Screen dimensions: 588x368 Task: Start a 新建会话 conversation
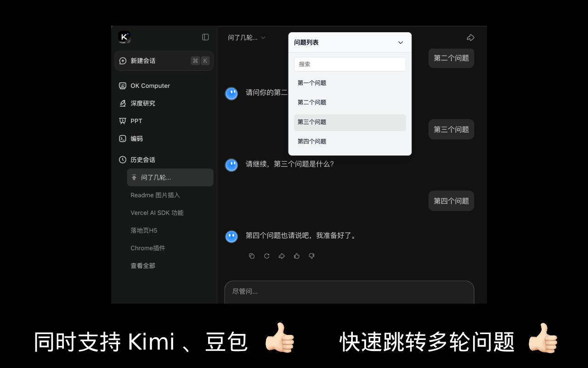(x=142, y=60)
